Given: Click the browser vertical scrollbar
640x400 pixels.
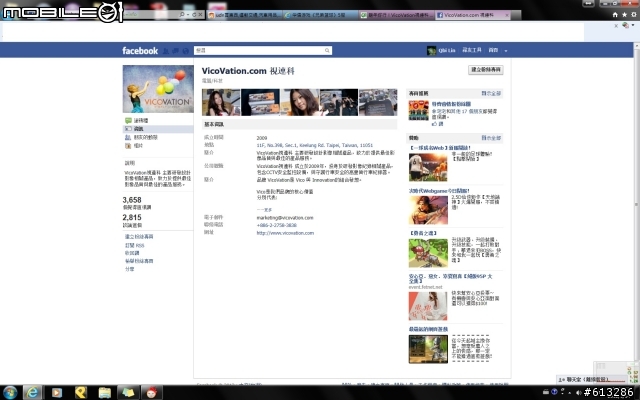Looking at the screenshot, I should [x=636, y=204].
